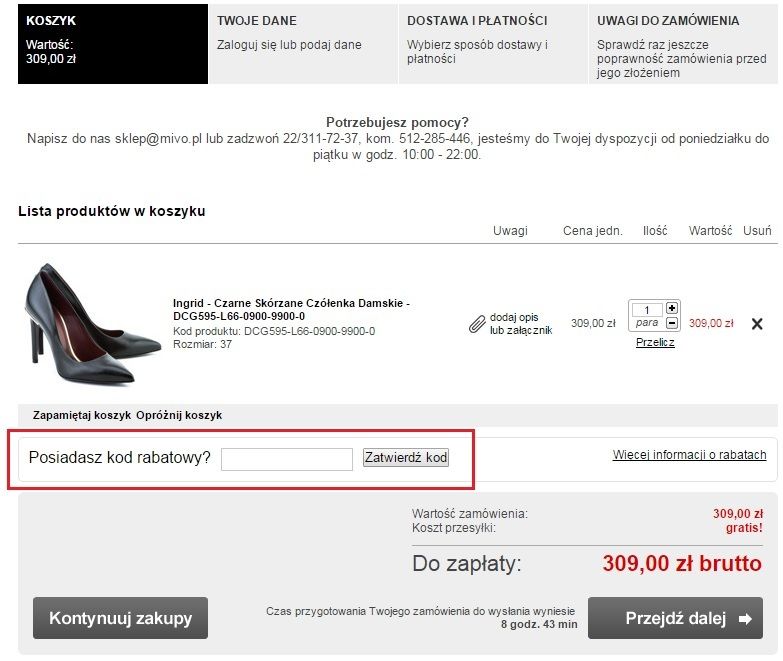
Task: Click the arrow on Przejdź dalej button
Action: [x=746, y=619]
